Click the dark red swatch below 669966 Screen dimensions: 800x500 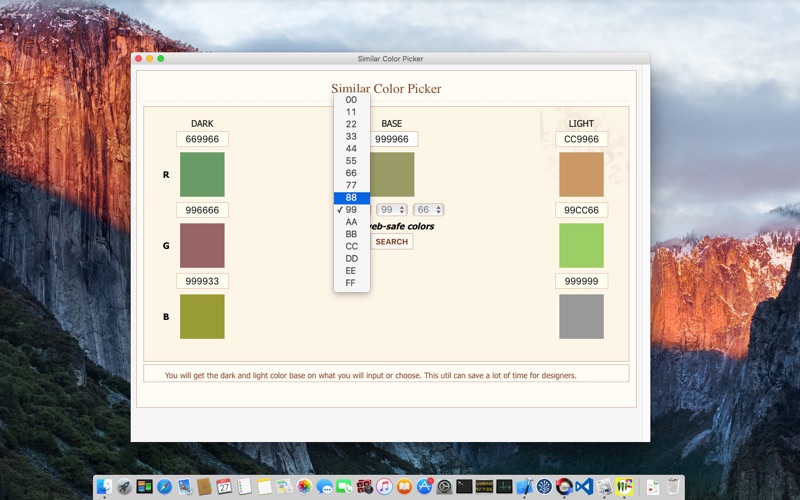click(x=202, y=174)
